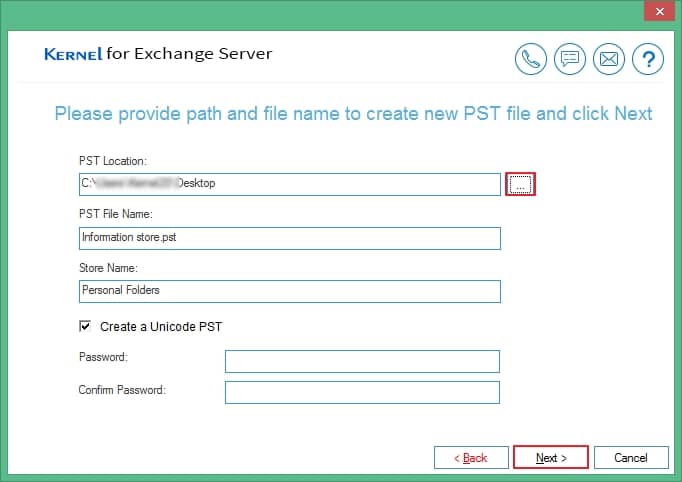This screenshot has width=682, height=482.
Task: Click the Confirm Password input field
Action: pyautogui.click(x=362, y=392)
